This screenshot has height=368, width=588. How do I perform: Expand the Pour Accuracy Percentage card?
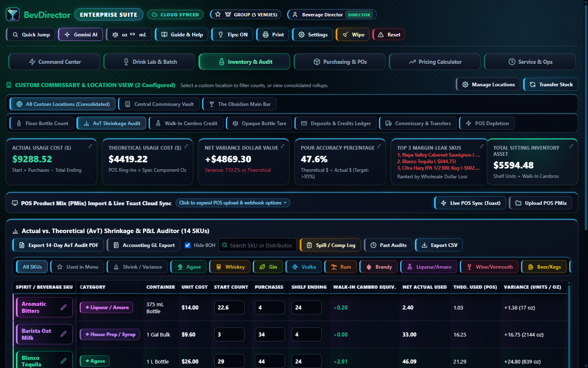(379, 146)
